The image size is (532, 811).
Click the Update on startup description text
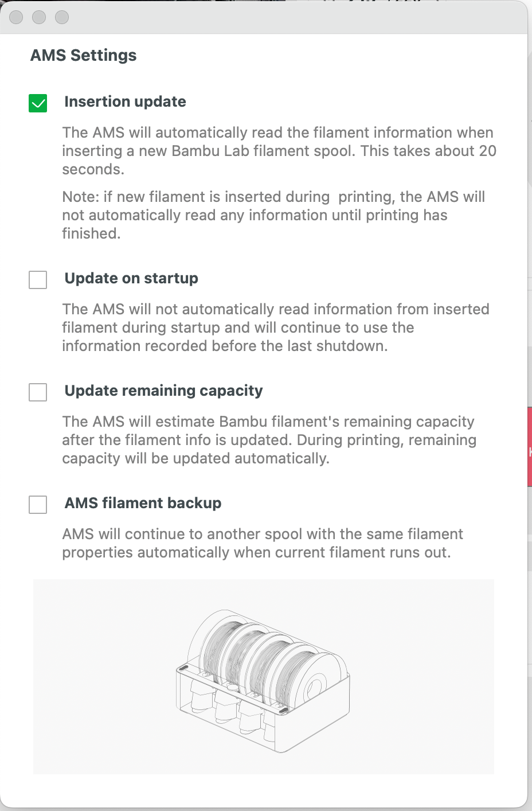point(275,327)
